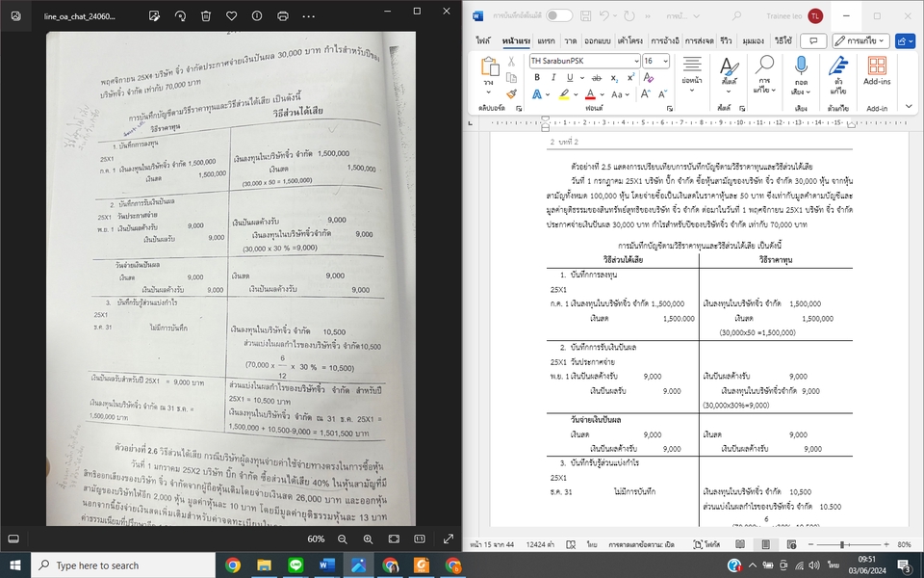Increase font size with grow font
This screenshot has height=578, width=924.
coord(645,93)
